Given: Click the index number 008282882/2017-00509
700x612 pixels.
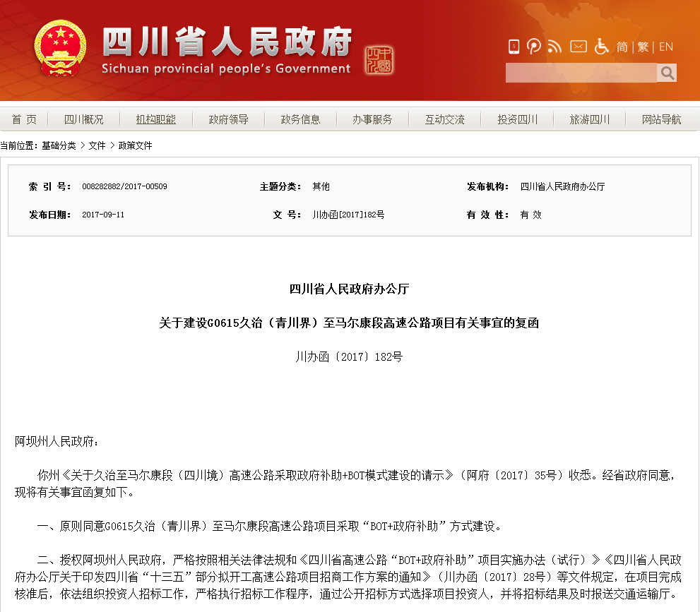Looking at the screenshot, I should click(124, 186).
